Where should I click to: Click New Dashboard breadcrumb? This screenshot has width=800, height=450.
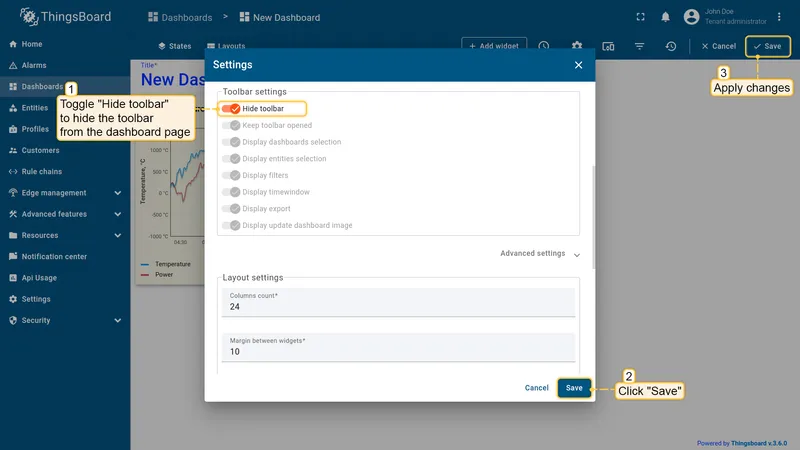[x=280, y=17]
